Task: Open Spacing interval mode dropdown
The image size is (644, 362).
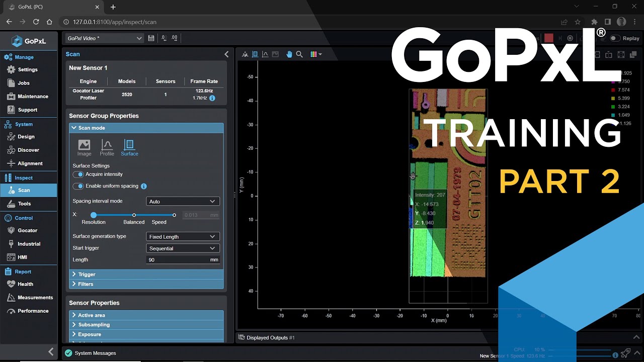Action: [x=183, y=201]
